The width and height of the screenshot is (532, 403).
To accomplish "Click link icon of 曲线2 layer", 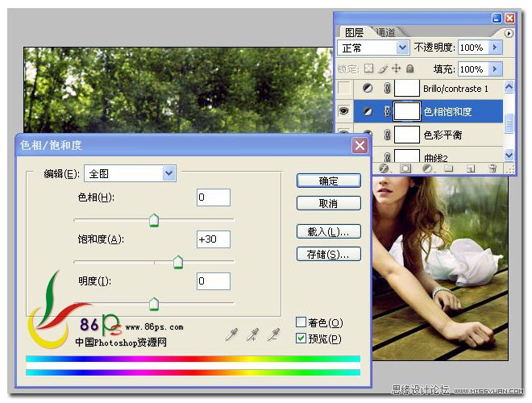I will pos(387,156).
